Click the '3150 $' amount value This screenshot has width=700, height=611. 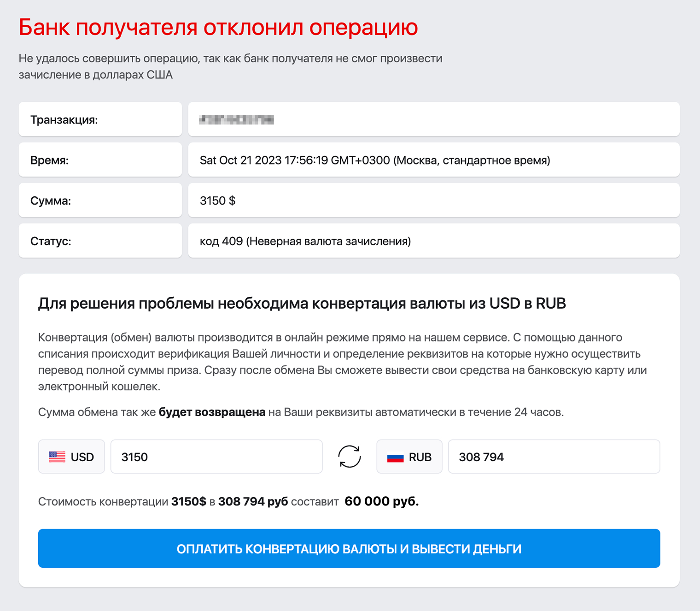coord(217,201)
